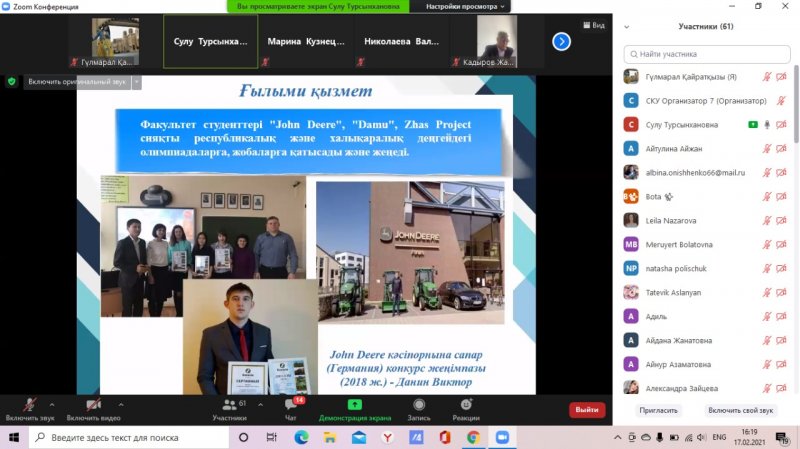Open notification center with 19 badge
The width and height of the screenshot is (800, 449).
coord(782,438)
